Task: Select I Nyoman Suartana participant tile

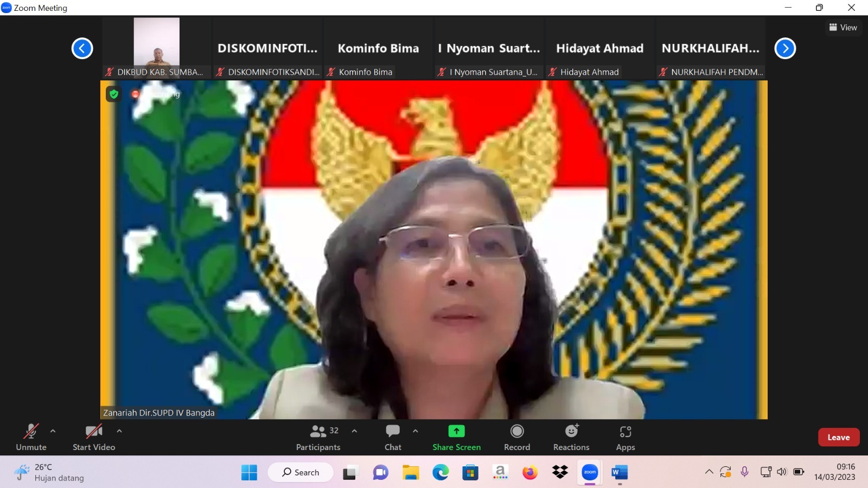Action: (x=489, y=48)
